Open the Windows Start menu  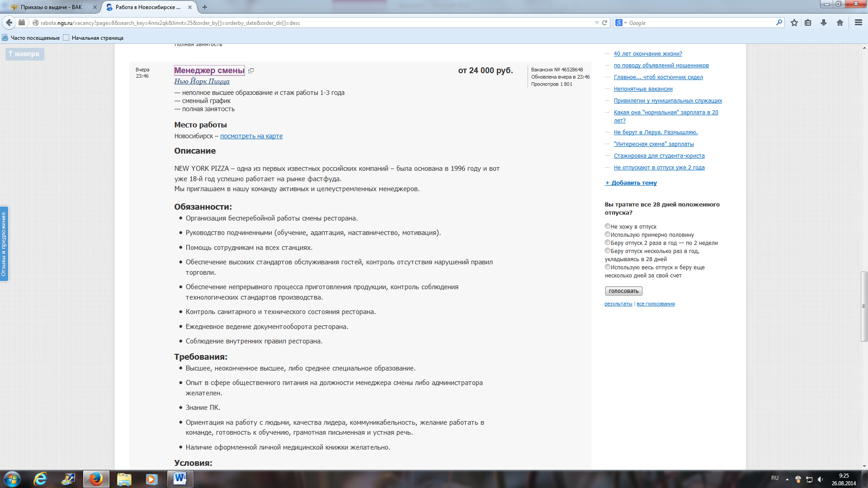coord(12,479)
